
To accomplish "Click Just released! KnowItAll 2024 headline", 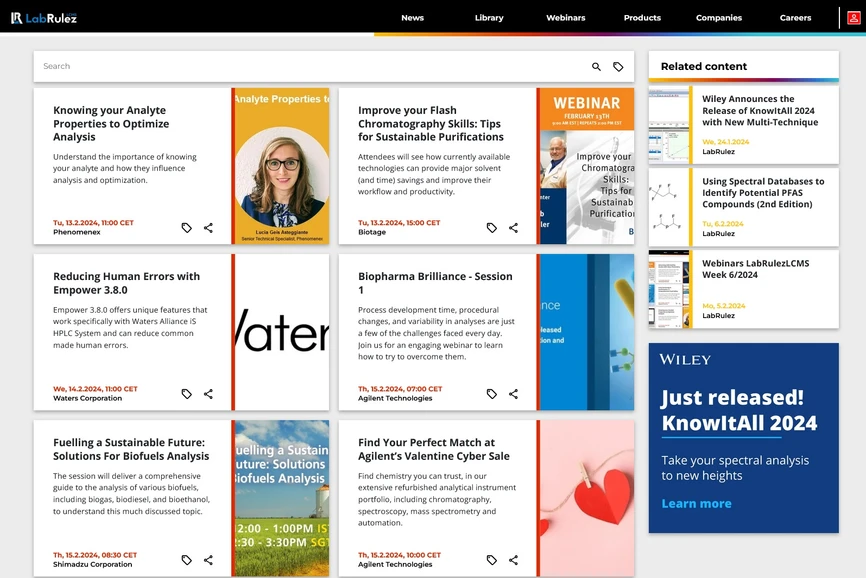I will coord(739,410).
